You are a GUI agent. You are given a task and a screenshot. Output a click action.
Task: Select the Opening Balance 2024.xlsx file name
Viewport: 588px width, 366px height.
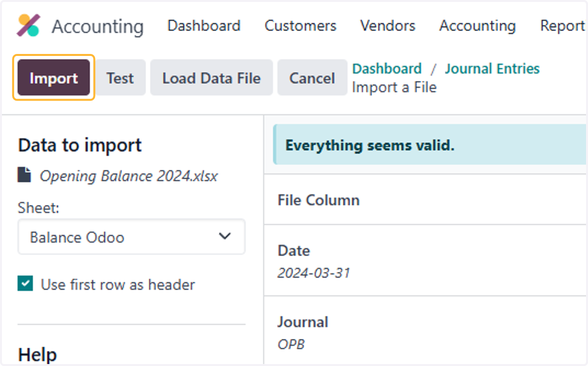[x=128, y=176]
